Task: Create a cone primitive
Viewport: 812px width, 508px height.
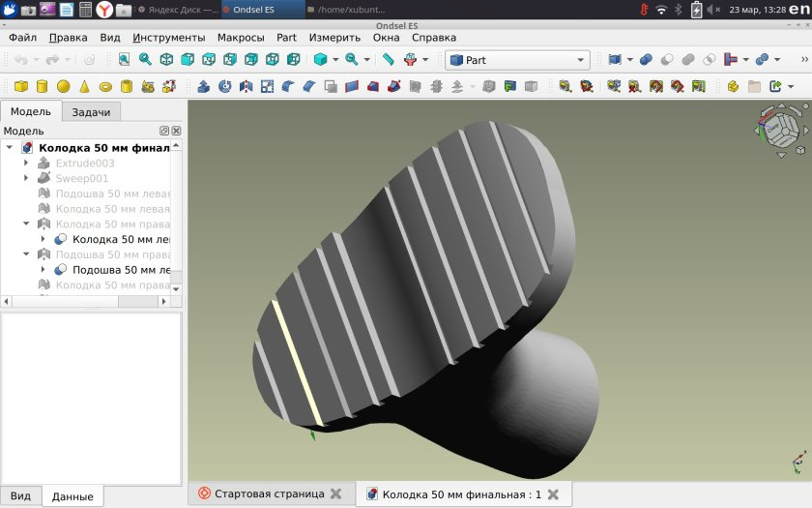Action: pyautogui.click(x=84, y=86)
